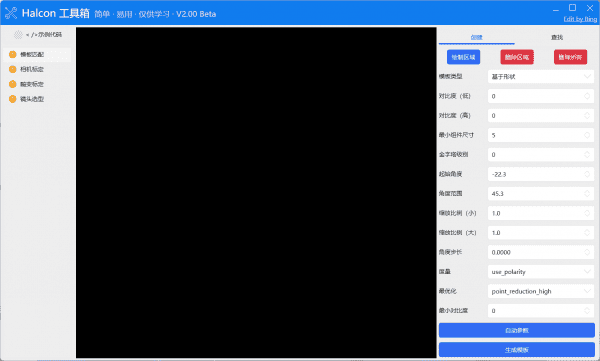600x361 pixels.
Task: Click the 最小组件尺寸 field showing 5
Action: [541, 135]
